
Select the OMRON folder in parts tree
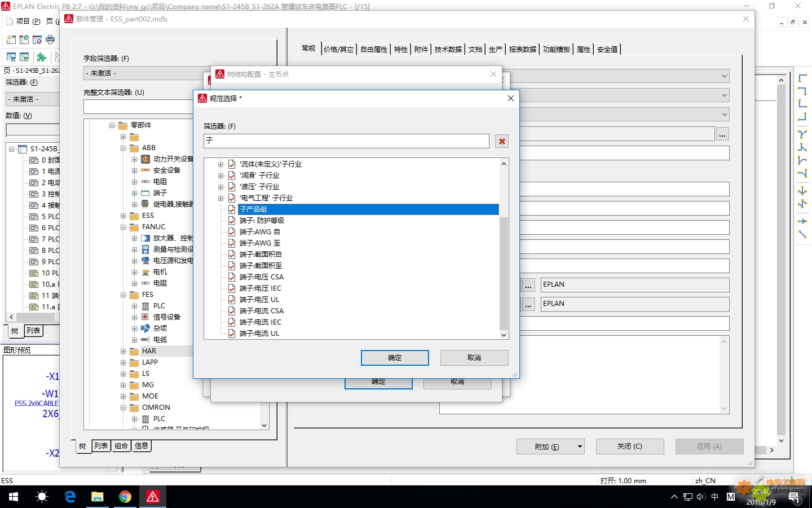pyautogui.click(x=156, y=408)
